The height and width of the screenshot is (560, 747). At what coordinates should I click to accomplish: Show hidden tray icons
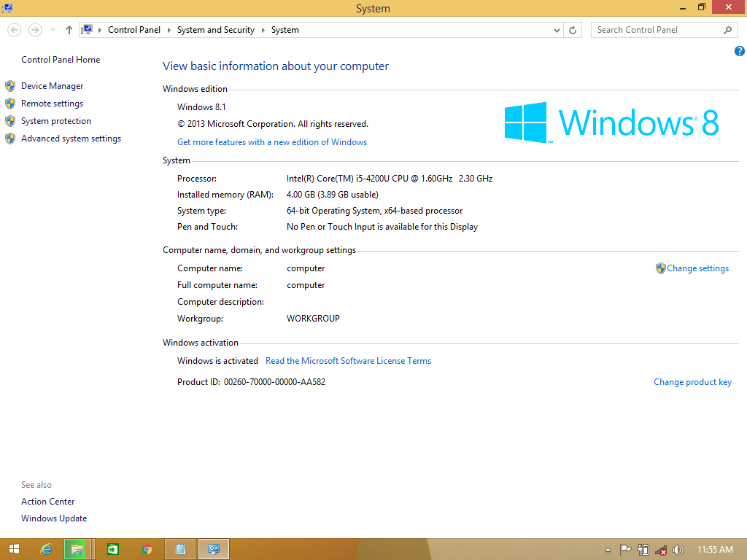click(x=608, y=550)
